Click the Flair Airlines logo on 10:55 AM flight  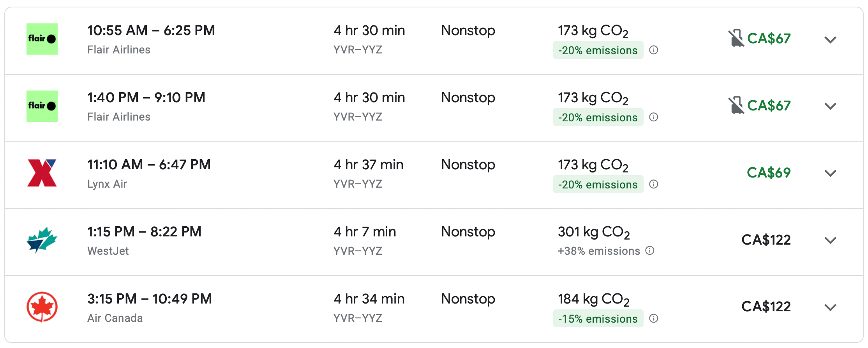[x=42, y=39]
